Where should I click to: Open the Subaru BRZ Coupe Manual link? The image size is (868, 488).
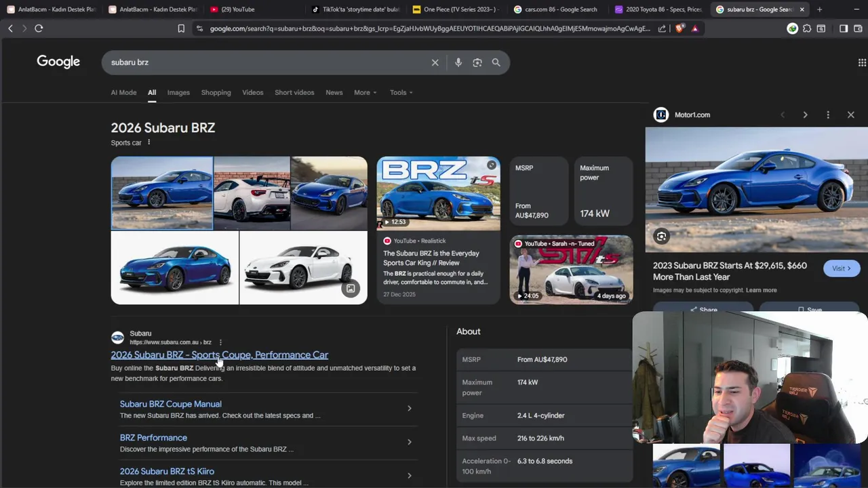(x=171, y=404)
